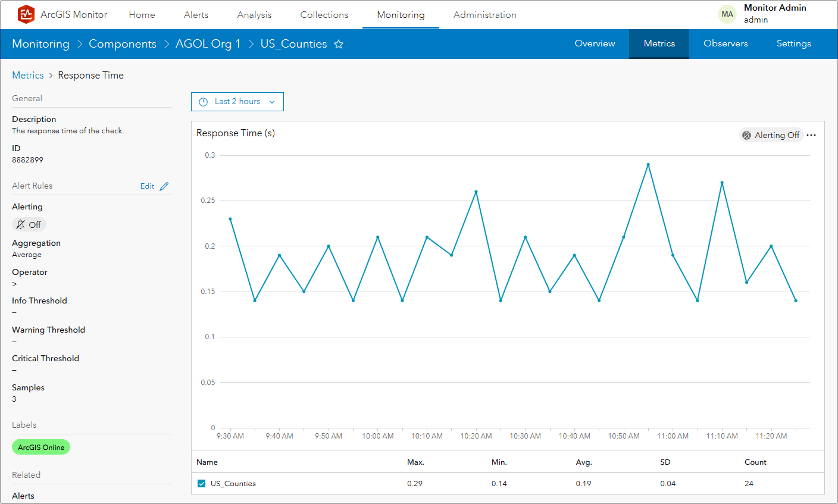Viewport: 838px width, 504px height.
Task: Open the Monitor Admin account menu
Action: click(x=774, y=14)
